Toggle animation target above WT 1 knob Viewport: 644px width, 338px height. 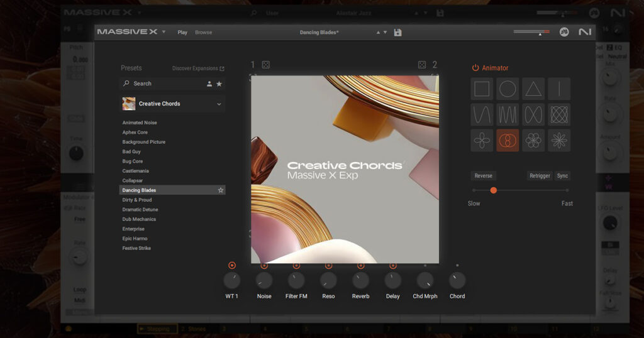232,265
